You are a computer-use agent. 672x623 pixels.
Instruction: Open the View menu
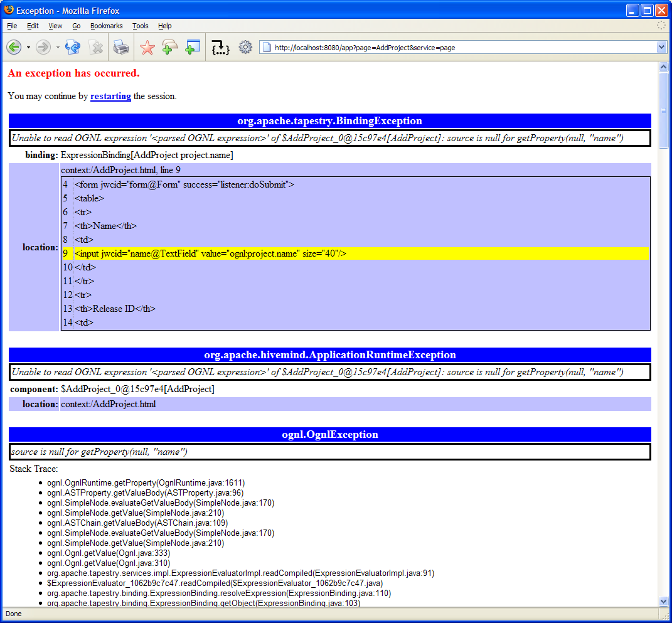click(55, 26)
